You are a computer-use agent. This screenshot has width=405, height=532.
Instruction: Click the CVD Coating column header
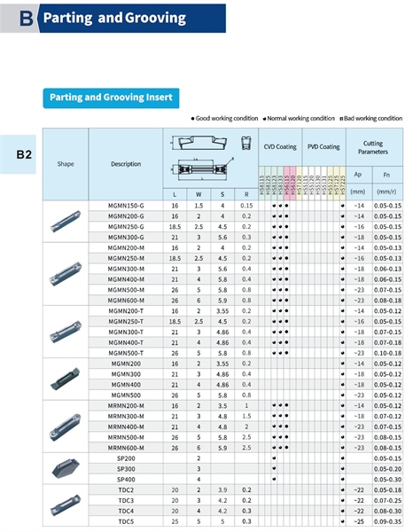pos(280,147)
